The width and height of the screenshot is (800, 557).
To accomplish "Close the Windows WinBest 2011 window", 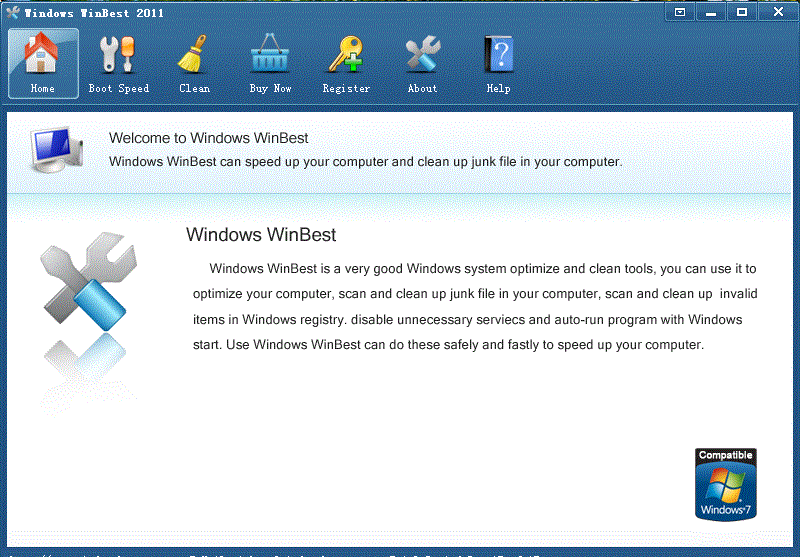I will [x=778, y=12].
